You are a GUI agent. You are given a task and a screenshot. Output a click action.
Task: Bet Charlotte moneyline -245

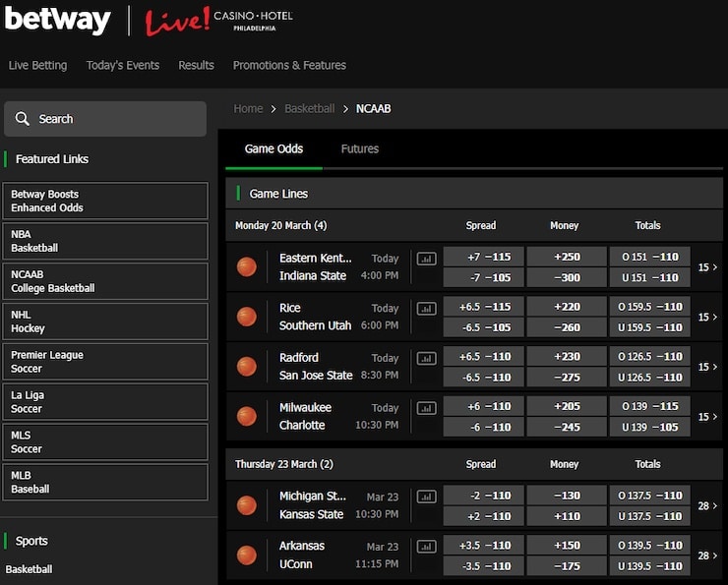567,427
